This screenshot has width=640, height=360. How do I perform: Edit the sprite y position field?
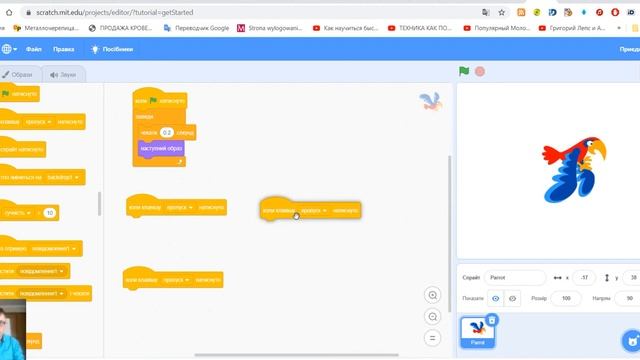(631, 278)
